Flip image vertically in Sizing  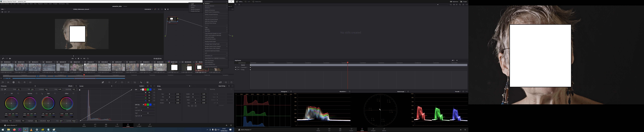(196, 106)
